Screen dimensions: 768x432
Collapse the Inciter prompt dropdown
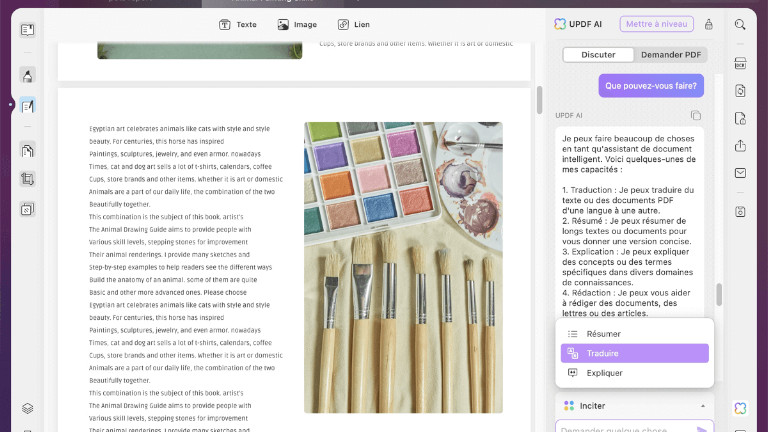click(702, 406)
